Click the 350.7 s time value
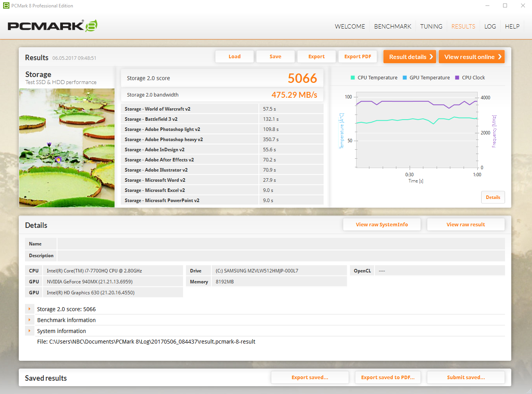Image resolution: width=532 pixels, height=394 pixels. pos(271,140)
